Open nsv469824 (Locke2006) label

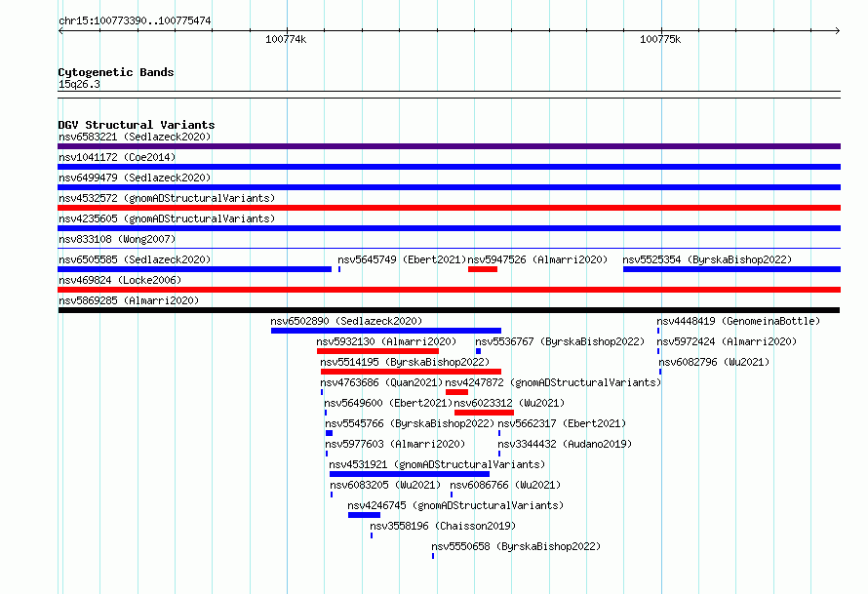(120, 280)
